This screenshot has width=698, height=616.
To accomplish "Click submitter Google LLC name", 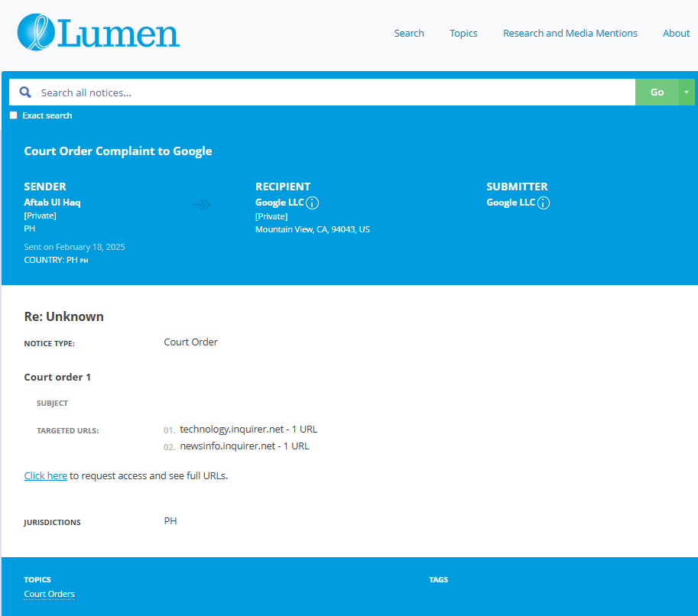I will point(511,203).
